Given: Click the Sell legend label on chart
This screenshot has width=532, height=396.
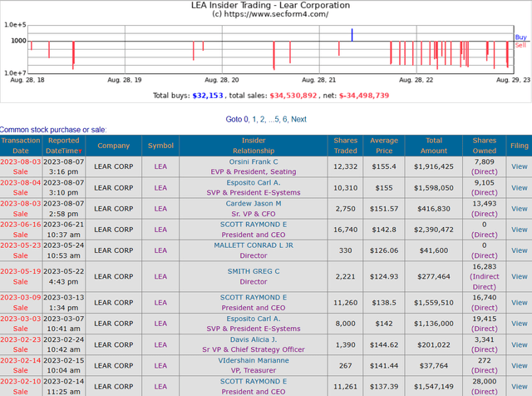Looking at the screenshot, I should [x=520, y=45].
